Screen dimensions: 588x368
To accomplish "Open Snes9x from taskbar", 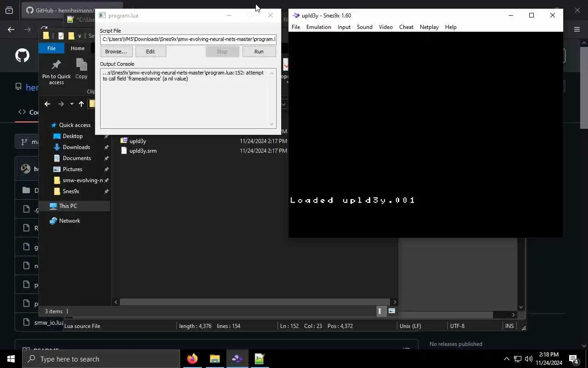I will pos(237,359).
